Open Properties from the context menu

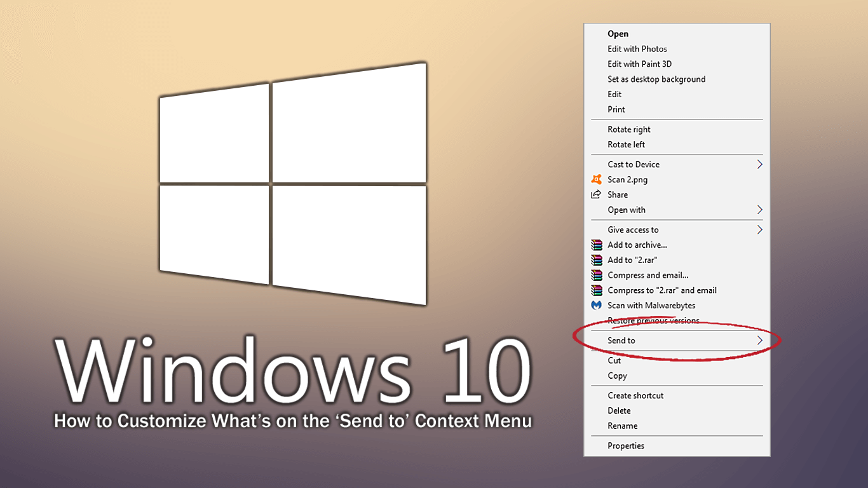[626, 446]
